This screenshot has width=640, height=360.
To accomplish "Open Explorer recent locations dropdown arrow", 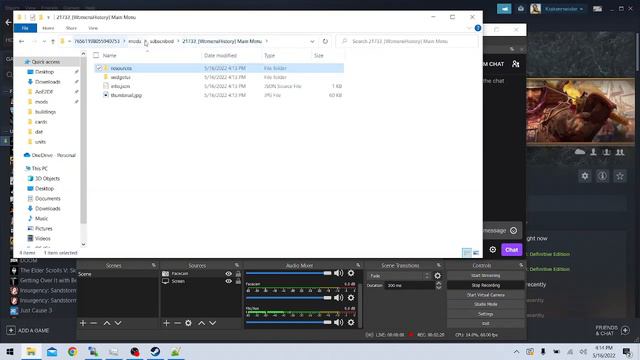I will (x=44, y=41).
